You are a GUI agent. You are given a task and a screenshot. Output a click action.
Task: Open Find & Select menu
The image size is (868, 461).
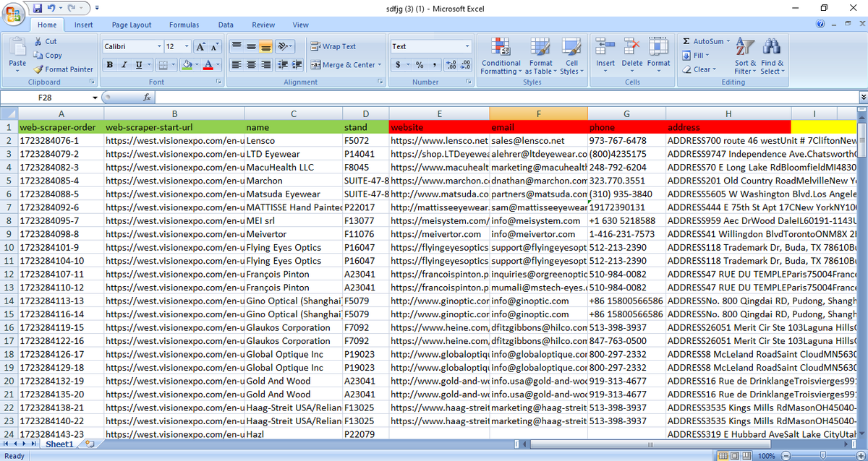pos(772,56)
